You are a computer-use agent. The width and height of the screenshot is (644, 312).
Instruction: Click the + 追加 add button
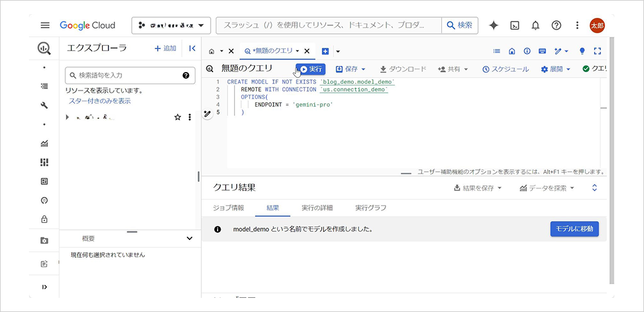pos(165,49)
